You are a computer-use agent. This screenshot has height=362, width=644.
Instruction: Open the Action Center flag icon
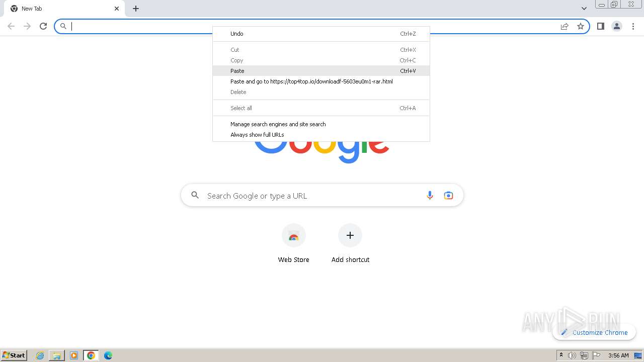(x=596, y=355)
